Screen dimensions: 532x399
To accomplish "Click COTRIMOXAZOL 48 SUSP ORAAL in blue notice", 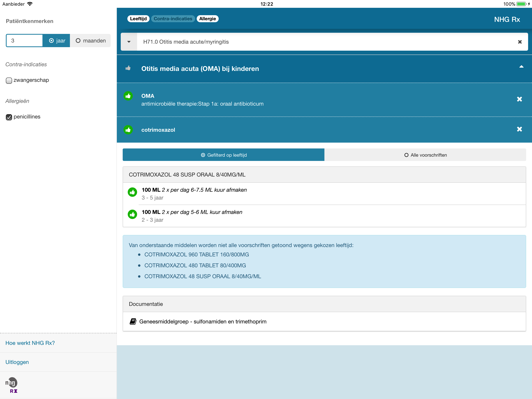I will (x=203, y=276).
